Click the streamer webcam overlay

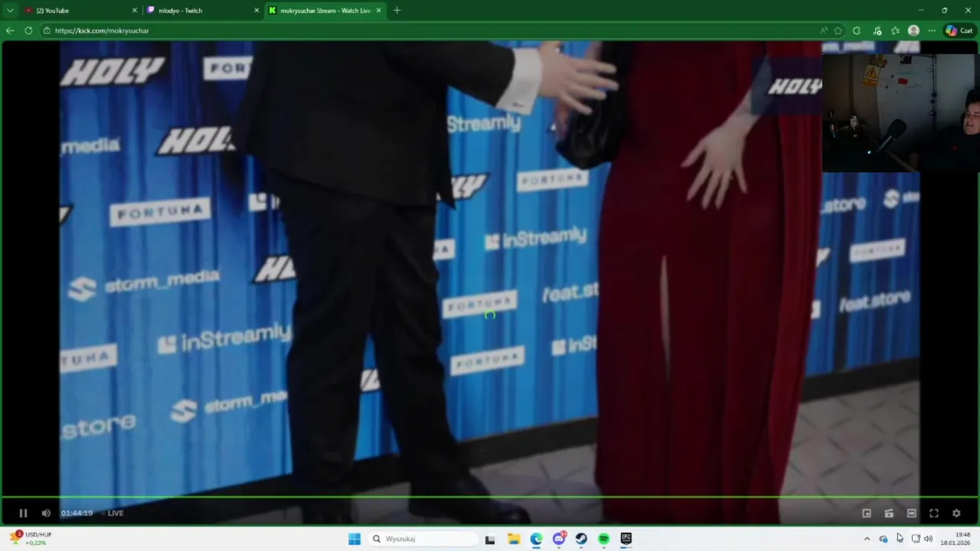coord(900,112)
